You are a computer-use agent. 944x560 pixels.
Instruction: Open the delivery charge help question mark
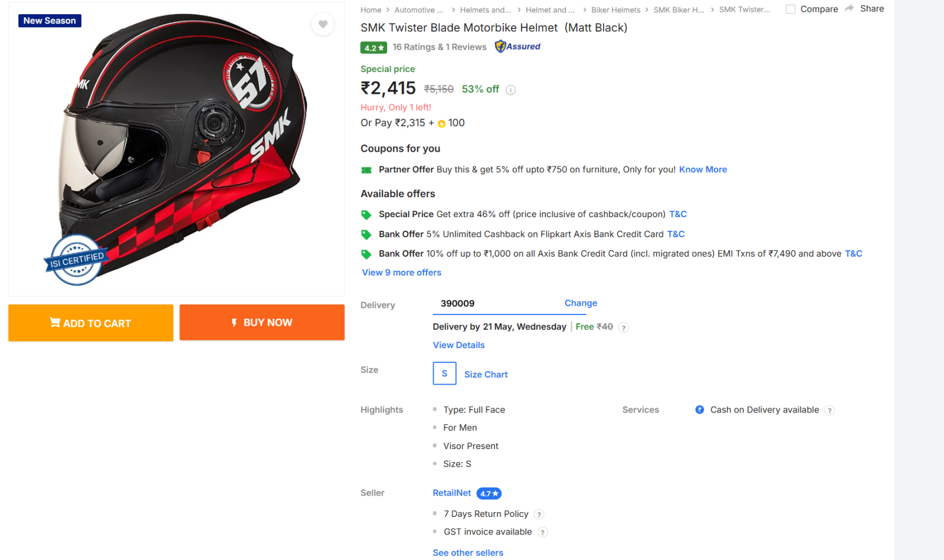624,328
